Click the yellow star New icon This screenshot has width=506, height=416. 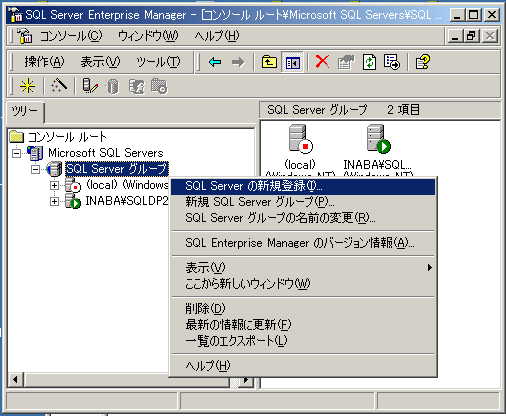point(27,86)
